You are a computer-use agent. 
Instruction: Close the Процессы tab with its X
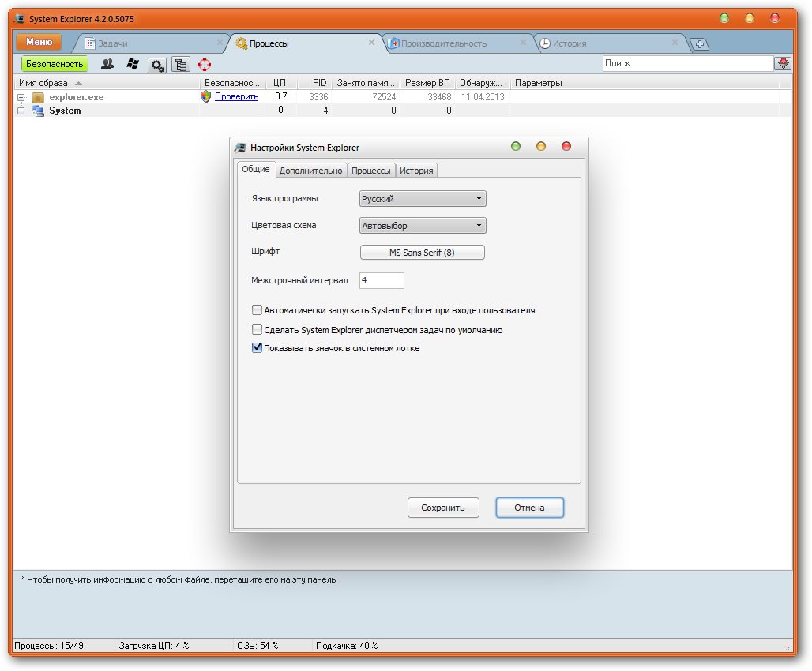371,43
